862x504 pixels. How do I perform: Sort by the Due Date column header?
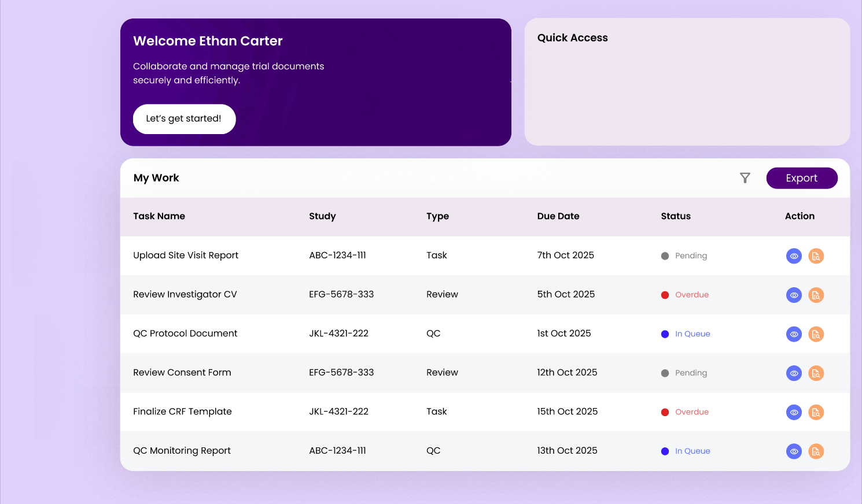[558, 216]
